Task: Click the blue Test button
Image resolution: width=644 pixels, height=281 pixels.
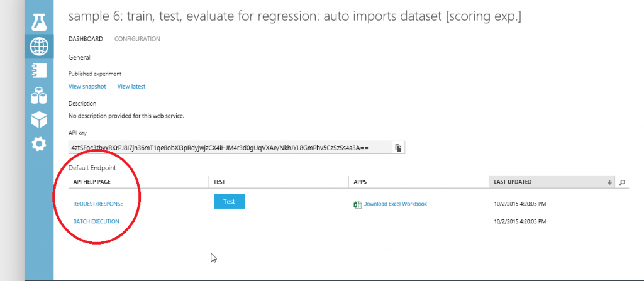Action: tap(229, 201)
